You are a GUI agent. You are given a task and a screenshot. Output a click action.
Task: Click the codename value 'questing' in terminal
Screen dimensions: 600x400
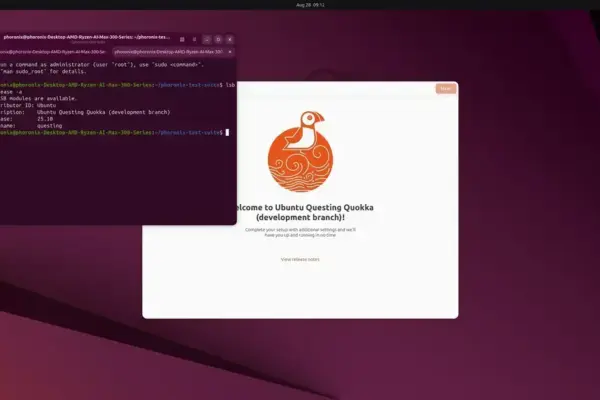pyautogui.click(x=49, y=126)
